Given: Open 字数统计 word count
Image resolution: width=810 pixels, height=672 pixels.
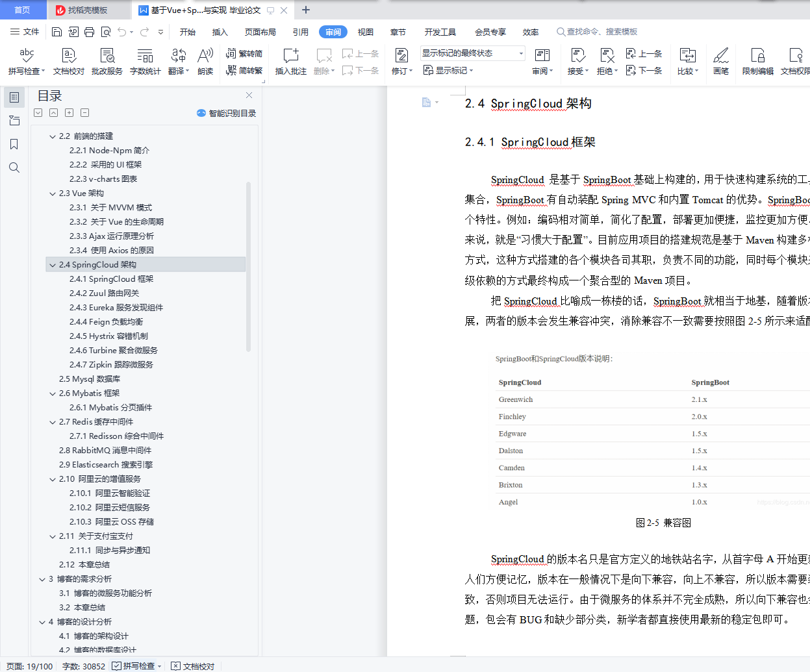Looking at the screenshot, I should [146, 62].
